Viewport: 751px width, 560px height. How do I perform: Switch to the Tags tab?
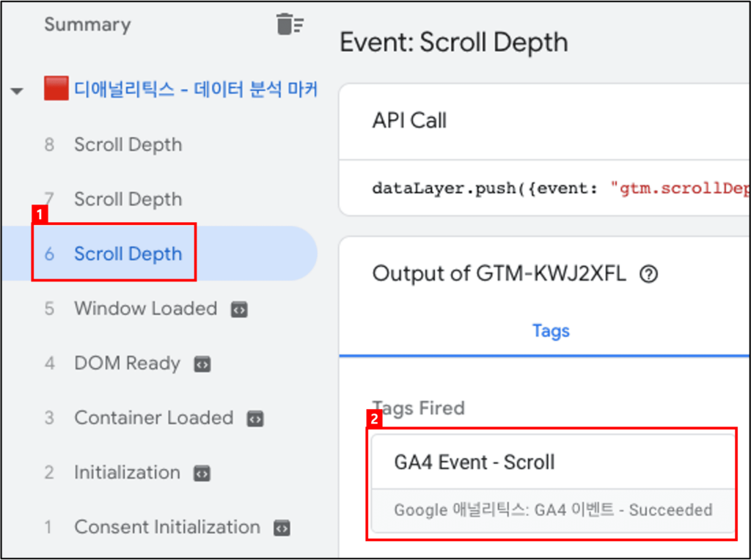coord(551,331)
